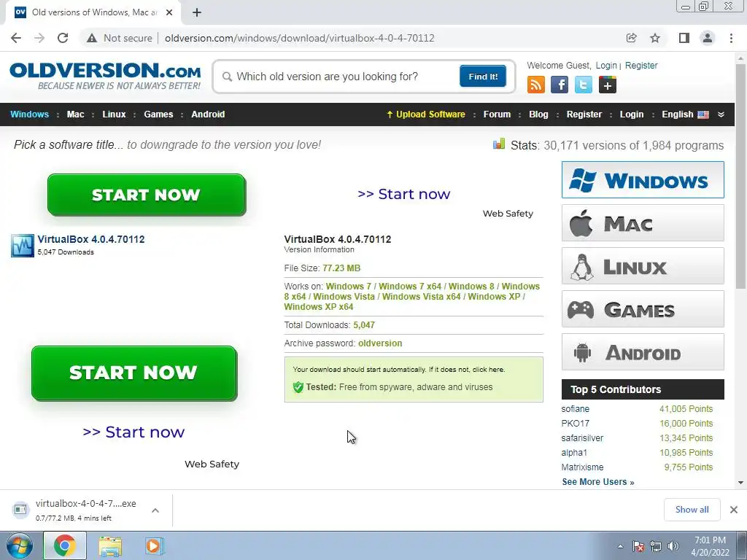Click the taskbar clock

[710, 546]
